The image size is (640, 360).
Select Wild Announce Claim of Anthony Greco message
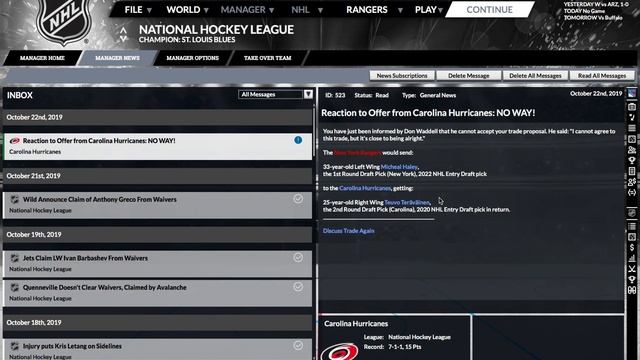158,205
